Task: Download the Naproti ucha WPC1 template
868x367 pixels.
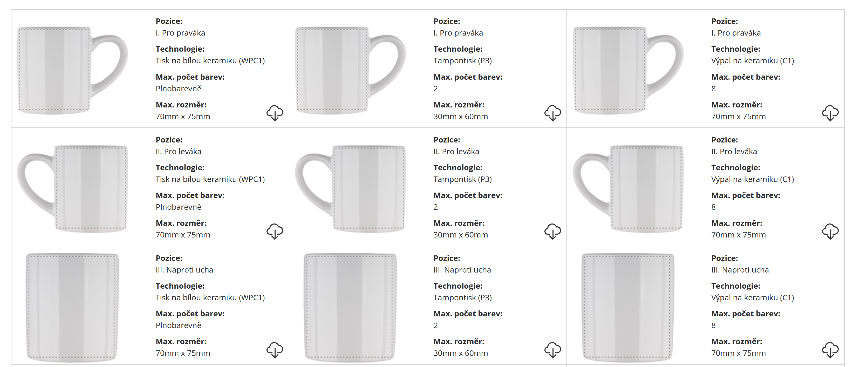Action: 275,349
